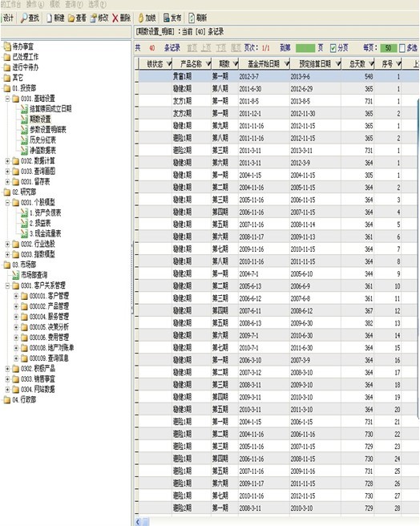420x526 pixels.
Task: Open the 产品名称 column filter dropdown
Action: point(208,63)
